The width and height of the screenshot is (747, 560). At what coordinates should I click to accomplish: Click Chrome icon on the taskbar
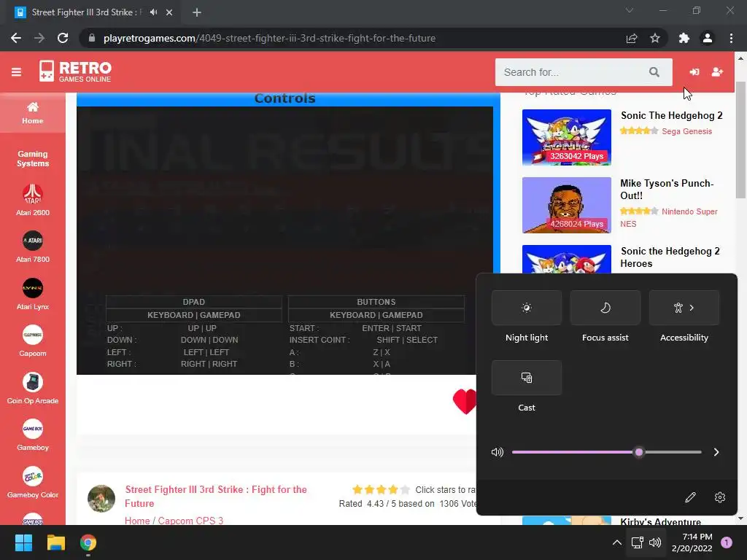tap(88, 542)
